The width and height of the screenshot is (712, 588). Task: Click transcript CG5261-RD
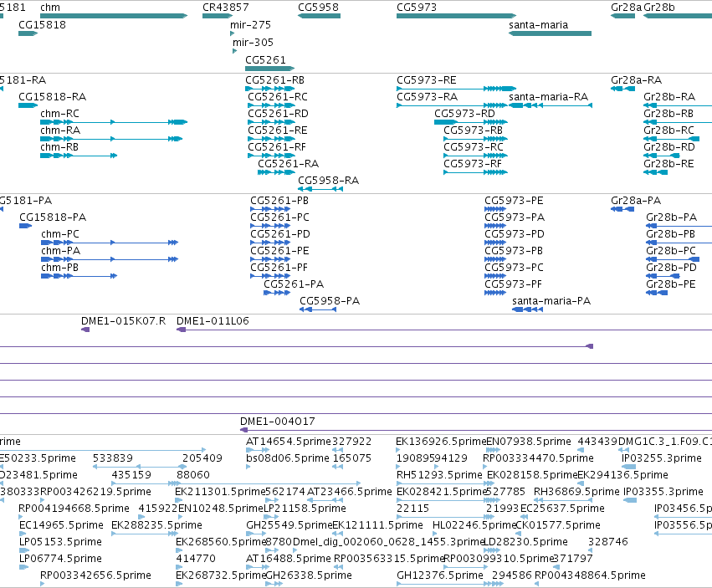pyautogui.click(x=271, y=122)
